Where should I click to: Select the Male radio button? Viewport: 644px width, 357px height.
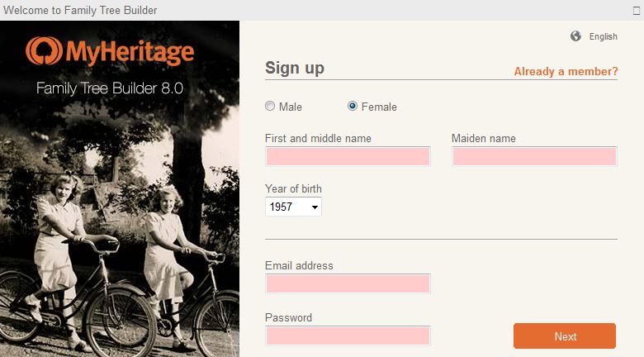270,107
